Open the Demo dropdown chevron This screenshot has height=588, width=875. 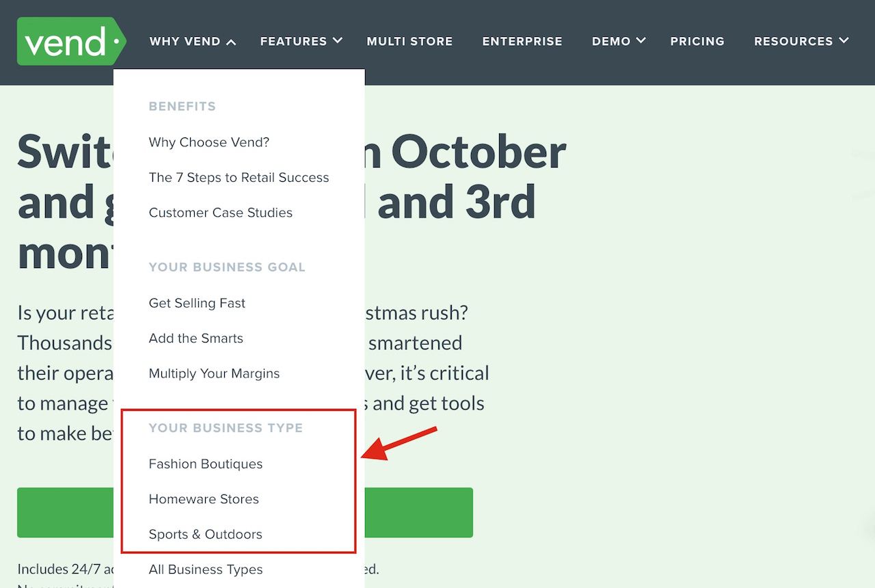click(641, 41)
